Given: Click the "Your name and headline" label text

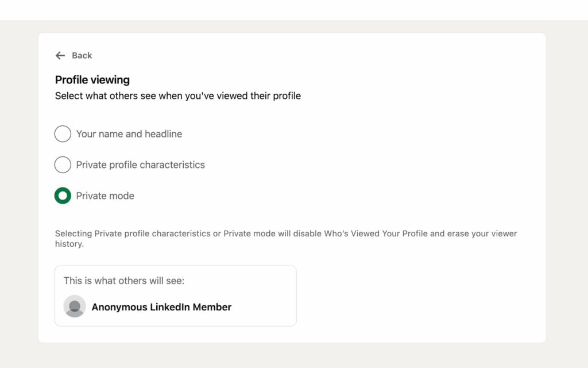Looking at the screenshot, I should click(129, 134).
